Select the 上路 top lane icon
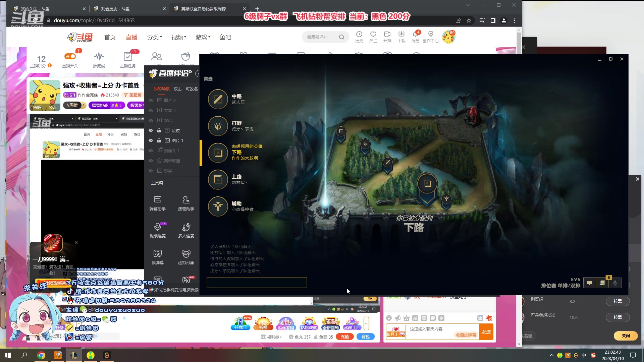 click(218, 179)
